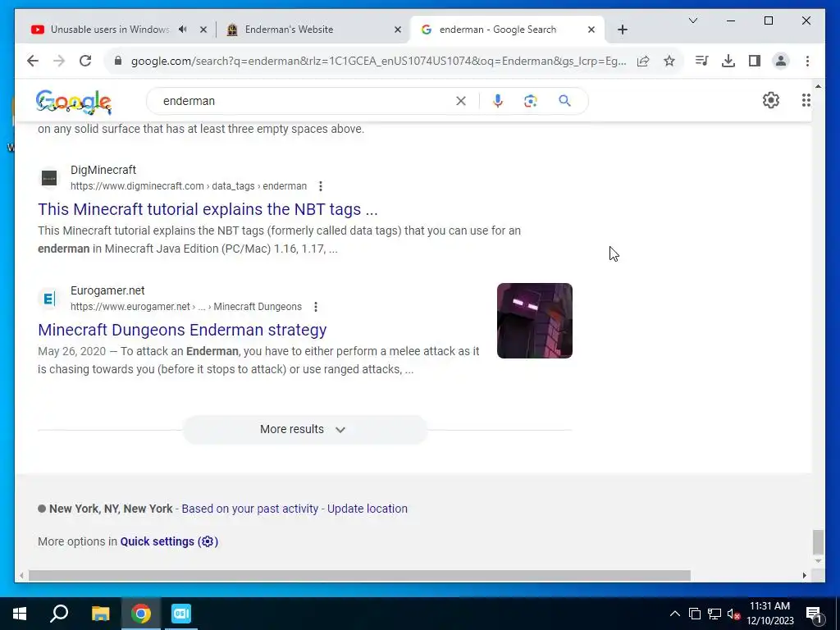Submit search with the magnifier icon
The height and width of the screenshot is (630, 840).
click(564, 101)
